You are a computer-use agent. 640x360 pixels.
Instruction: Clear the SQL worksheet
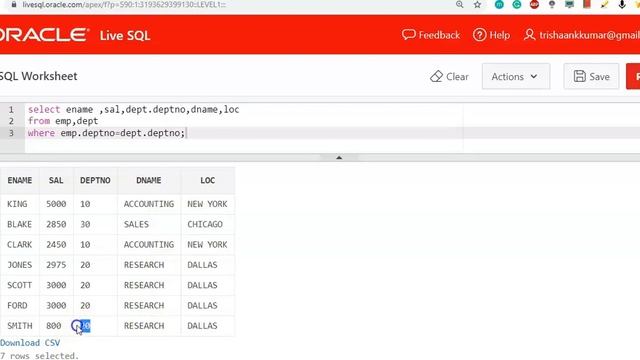point(449,76)
